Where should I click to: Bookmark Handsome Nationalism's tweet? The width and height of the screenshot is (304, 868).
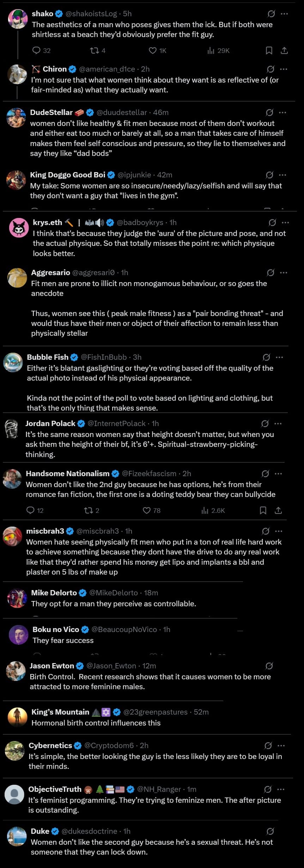tap(263, 510)
